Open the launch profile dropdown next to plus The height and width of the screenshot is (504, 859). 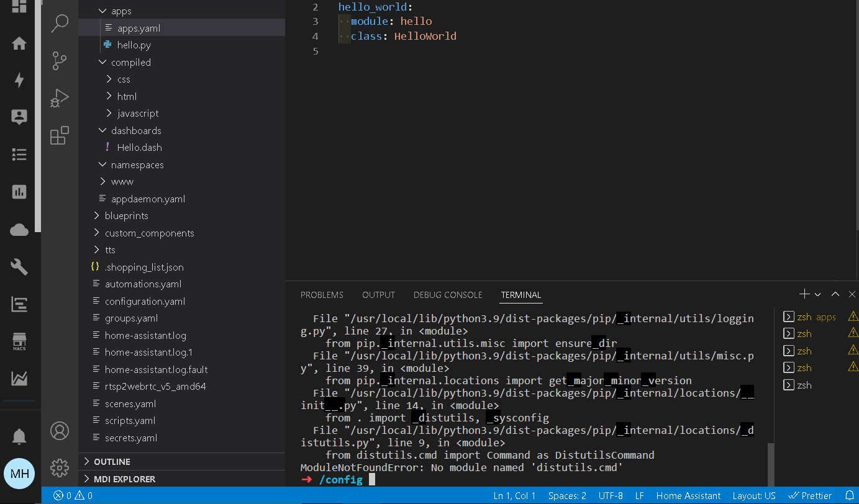click(x=817, y=294)
